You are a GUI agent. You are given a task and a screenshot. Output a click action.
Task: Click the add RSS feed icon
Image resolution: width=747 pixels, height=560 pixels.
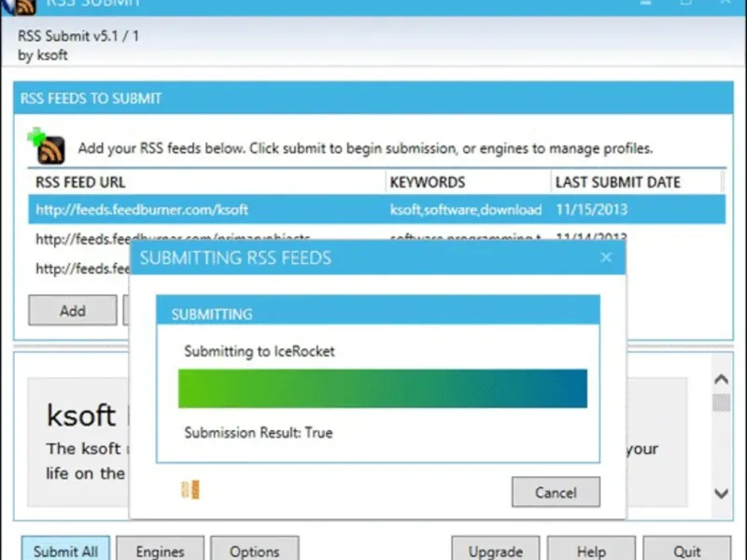[47, 147]
